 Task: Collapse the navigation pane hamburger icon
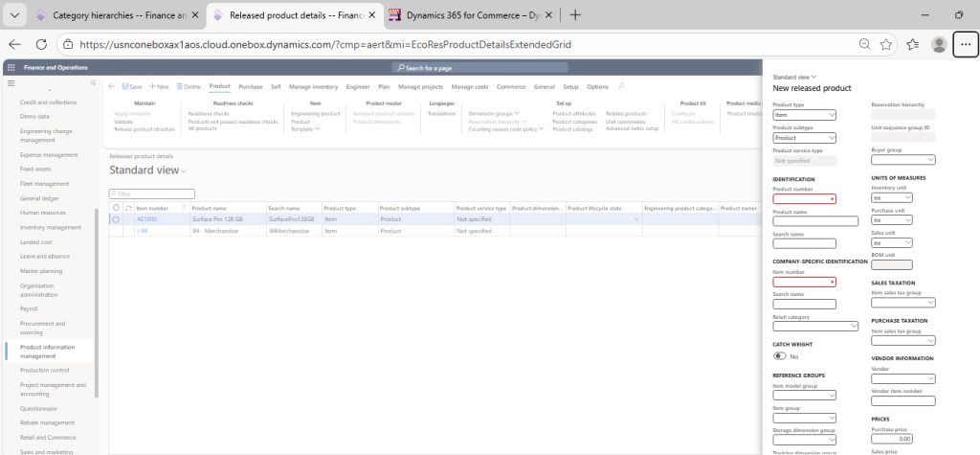pos(11,85)
